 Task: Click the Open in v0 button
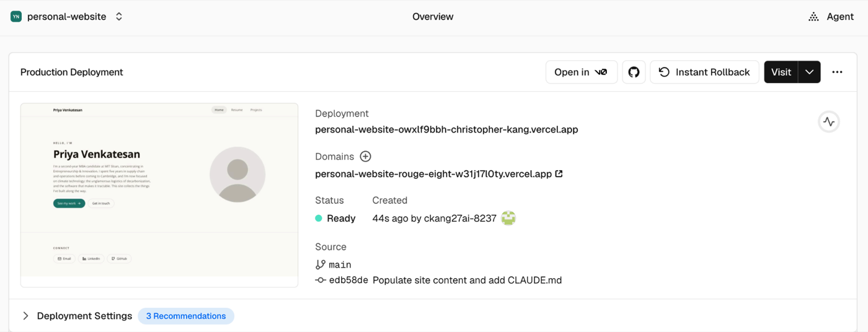(x=582, y=72)
